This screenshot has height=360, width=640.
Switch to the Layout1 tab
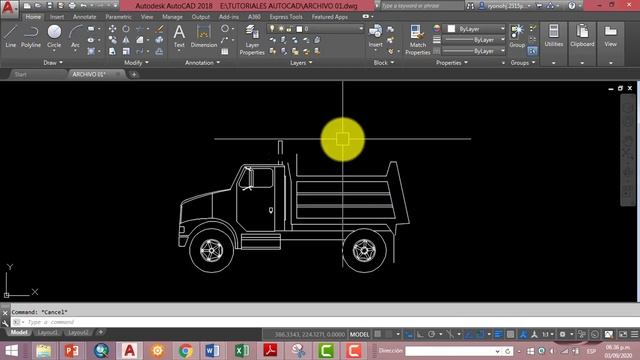47,333
